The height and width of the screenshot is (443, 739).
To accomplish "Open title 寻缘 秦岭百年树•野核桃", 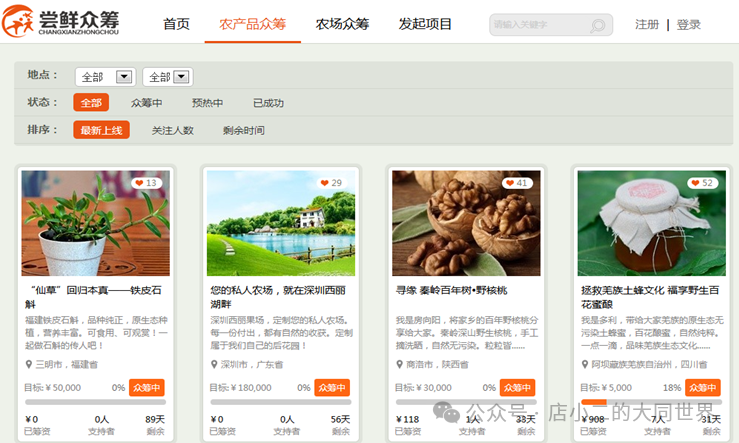I will [452, 290].
